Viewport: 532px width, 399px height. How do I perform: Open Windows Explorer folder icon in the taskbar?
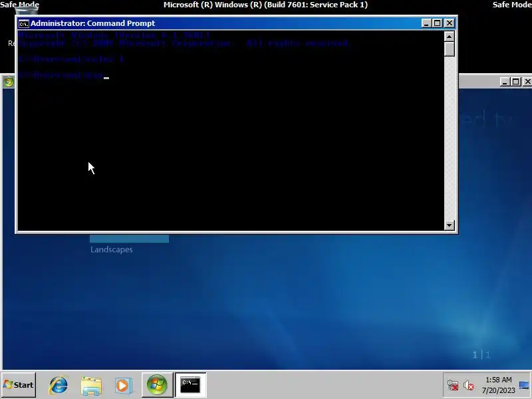coord(91,385)
